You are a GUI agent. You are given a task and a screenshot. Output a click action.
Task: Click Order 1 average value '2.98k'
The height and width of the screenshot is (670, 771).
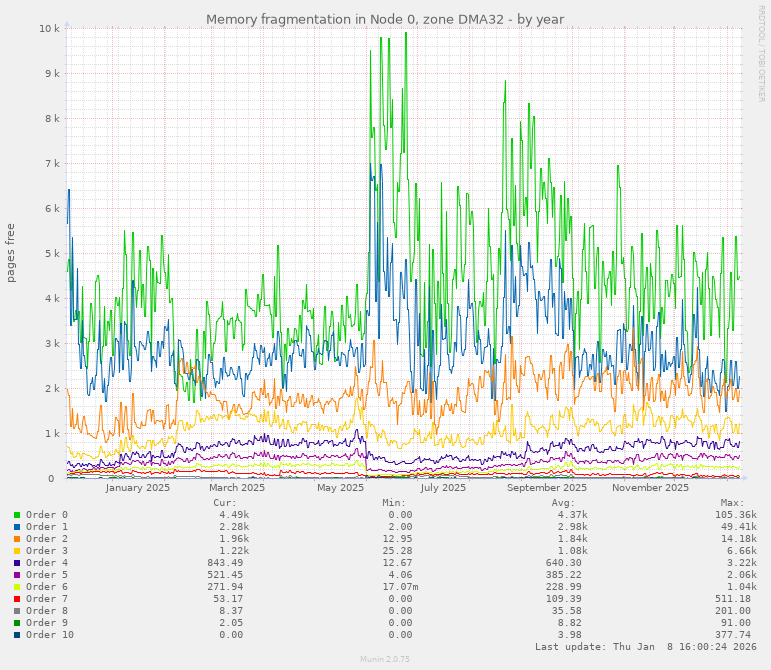point(572,526)
